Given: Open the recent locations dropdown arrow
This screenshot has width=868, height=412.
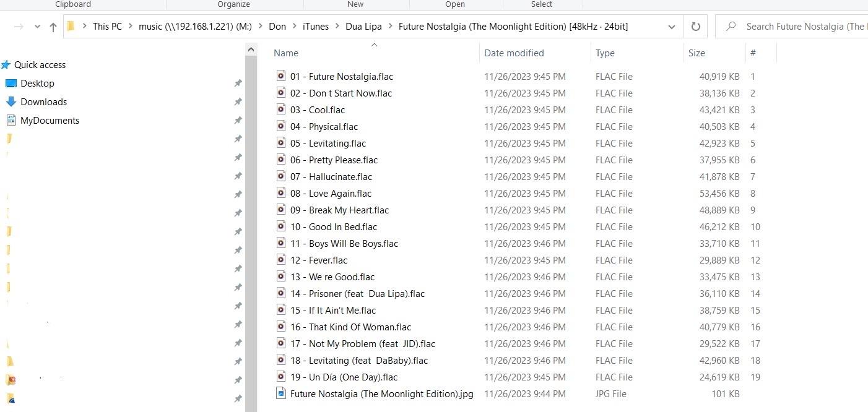Looking at the screenshot, I should coord(37,27).
